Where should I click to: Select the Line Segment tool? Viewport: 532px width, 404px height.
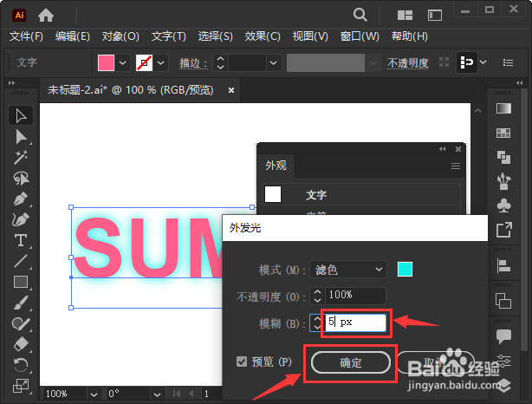pyautogui.click(x=21, y=261)
